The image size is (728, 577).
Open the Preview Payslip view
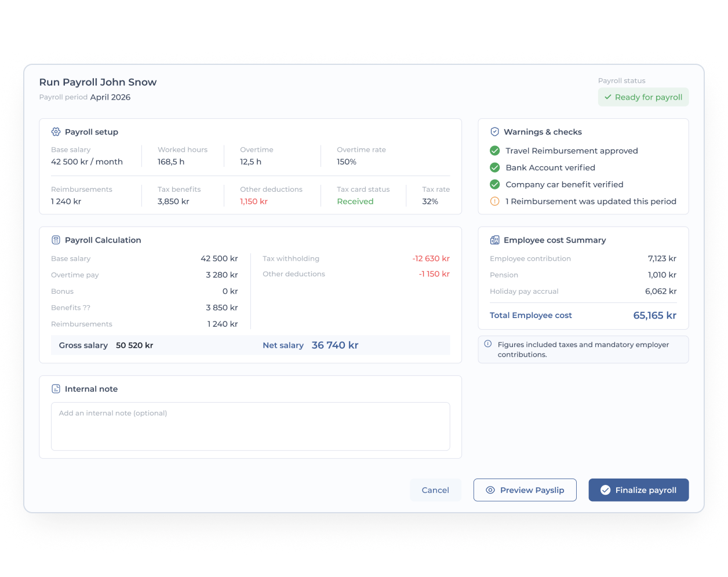click(525, 490)
